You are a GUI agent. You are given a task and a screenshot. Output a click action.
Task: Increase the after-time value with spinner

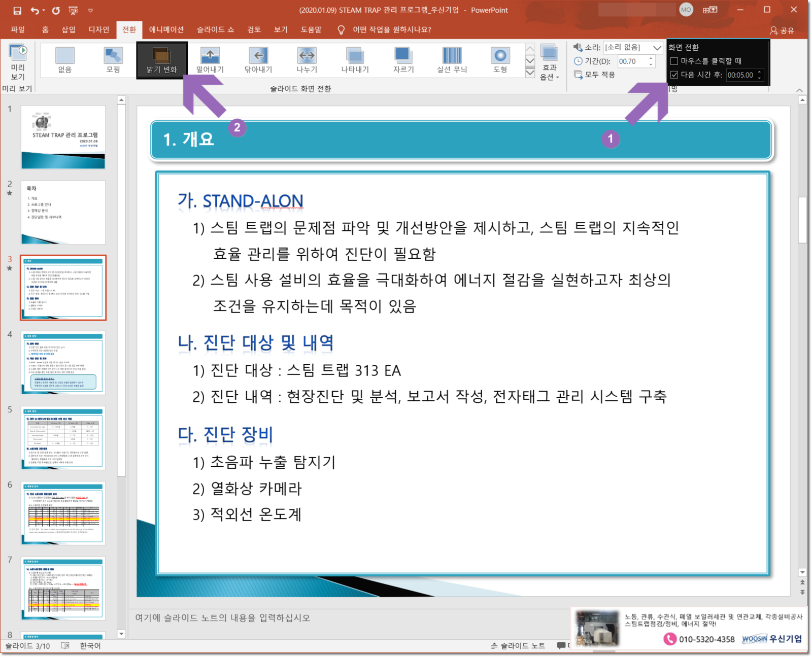[x=759, y=72]
